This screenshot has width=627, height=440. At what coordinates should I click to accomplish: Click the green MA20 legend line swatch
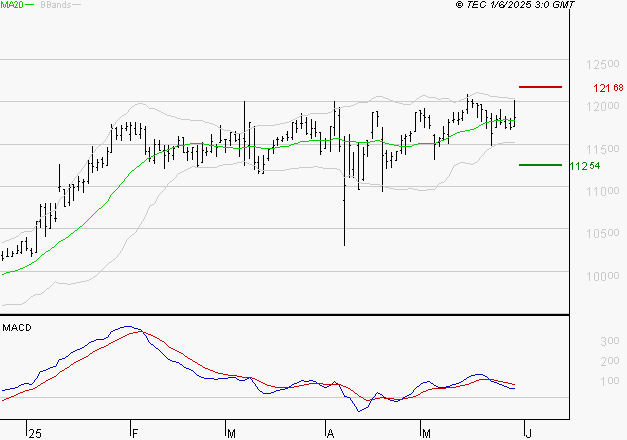tap(29, 5)
